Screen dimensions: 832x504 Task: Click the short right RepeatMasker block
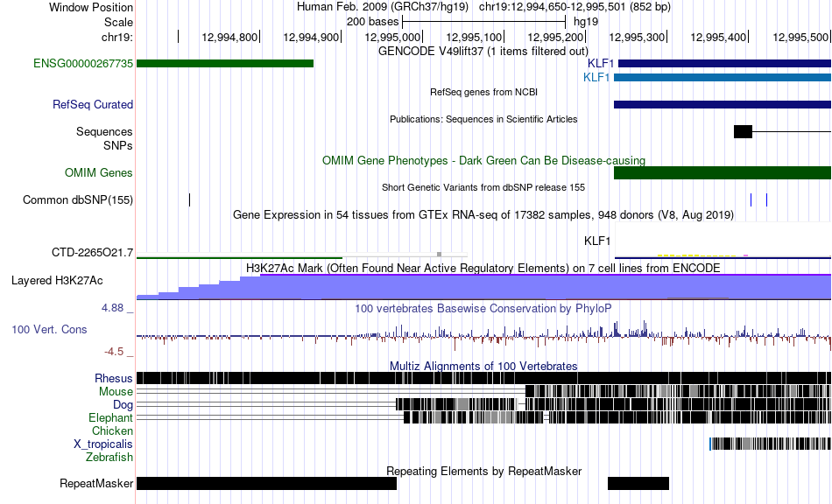[x=638, y=483]
